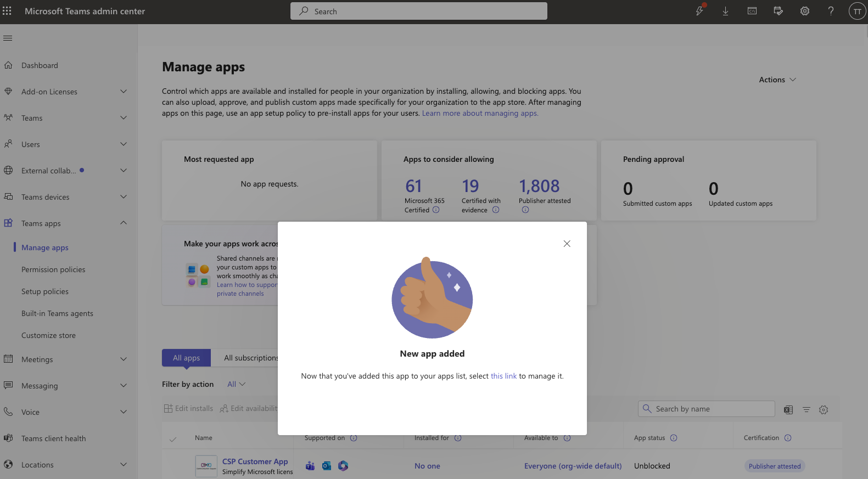
Task: Open the CSP Customer App link
Action: 255,461
